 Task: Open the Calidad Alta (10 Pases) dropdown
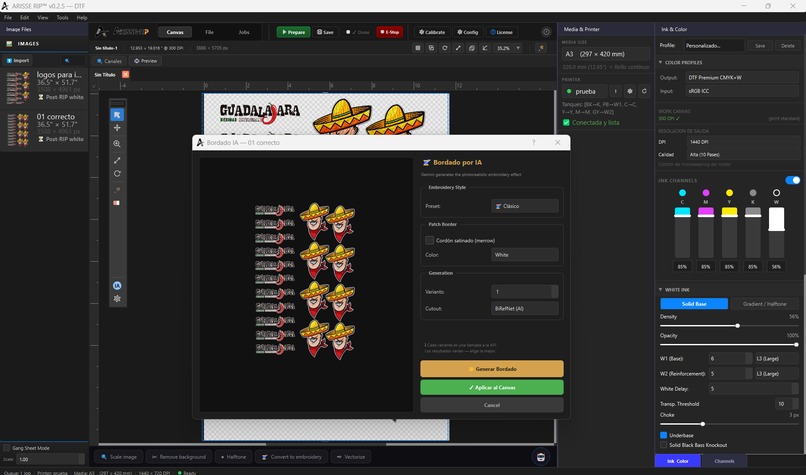[x=743, y=154]
